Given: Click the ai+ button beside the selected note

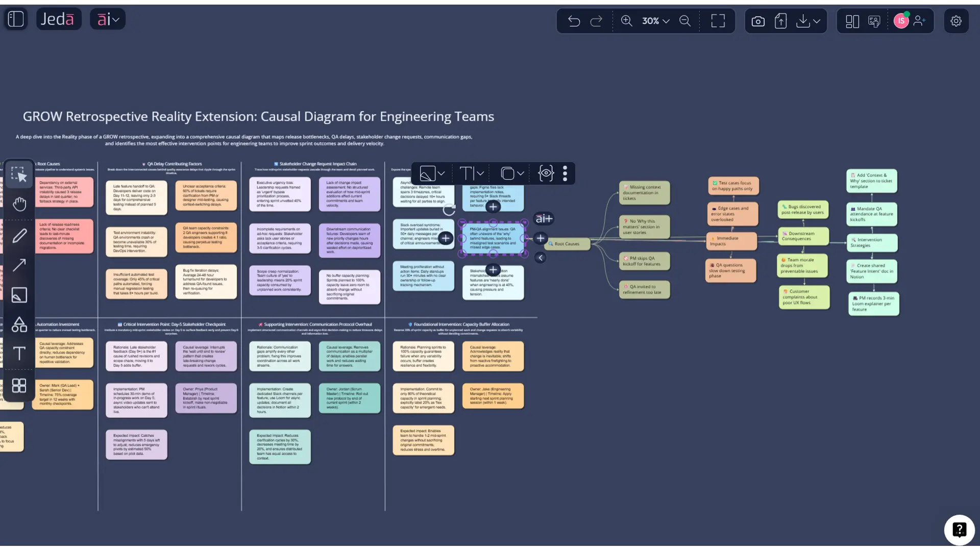Looking at the screenshot, I should point(544,219).
